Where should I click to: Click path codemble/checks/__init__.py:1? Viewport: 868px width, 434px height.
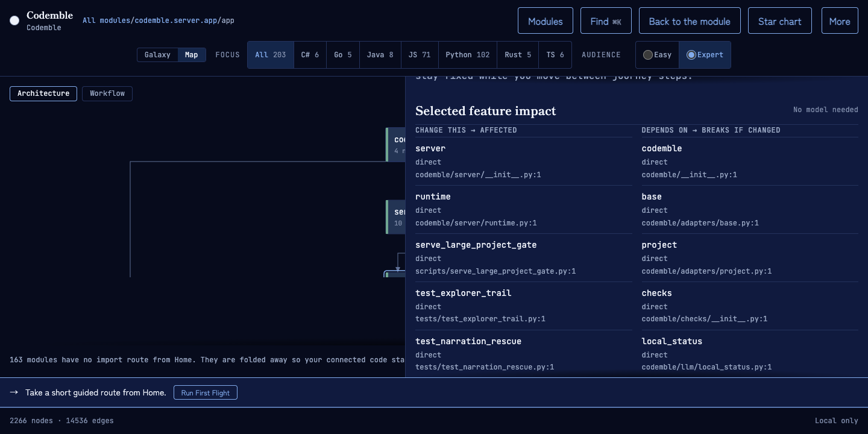click(x=704, y=319)
